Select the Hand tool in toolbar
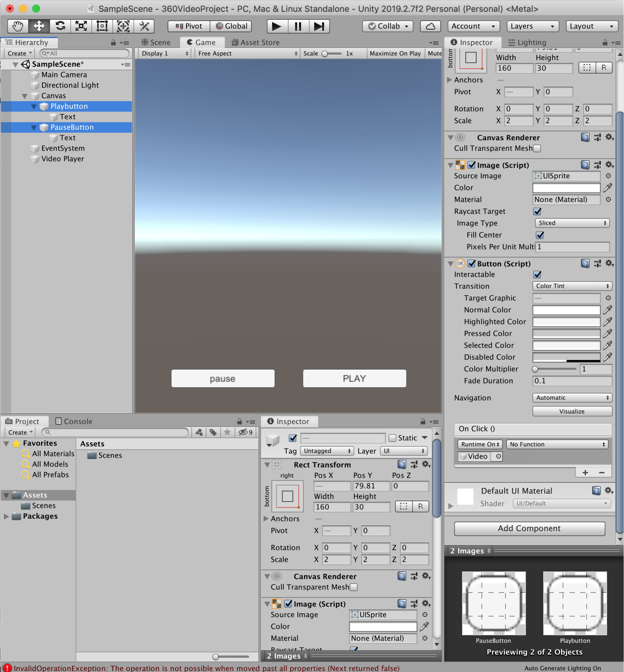Viewport: 624px width, 672px height. tap(17, 26)
